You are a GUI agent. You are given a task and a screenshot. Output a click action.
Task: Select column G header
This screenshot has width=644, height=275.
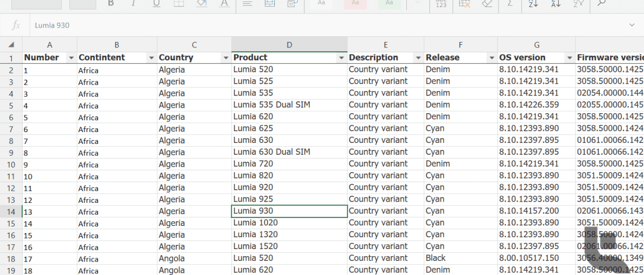coord(536,44)
